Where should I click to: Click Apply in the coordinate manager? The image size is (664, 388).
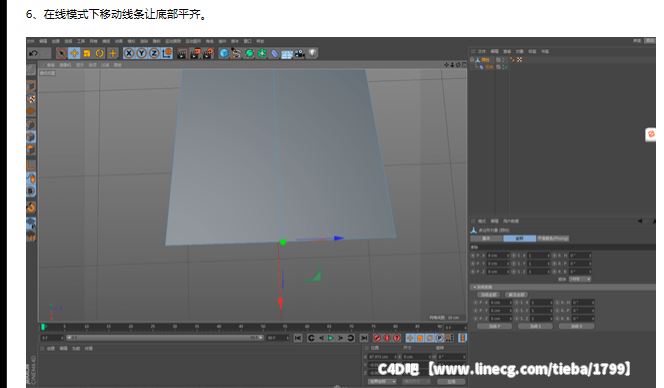click(x=451, y=382)
